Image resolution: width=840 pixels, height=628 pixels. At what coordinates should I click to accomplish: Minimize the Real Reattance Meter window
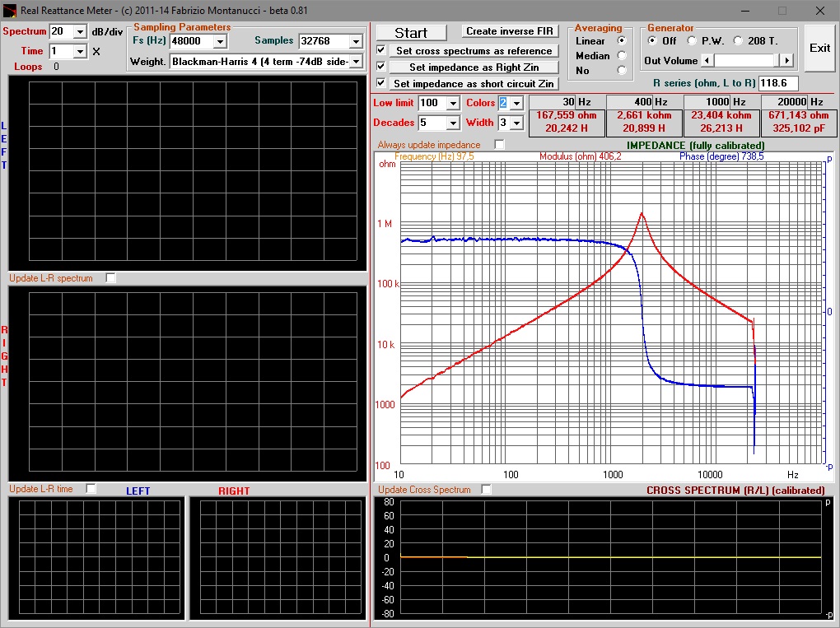pyautogui.click(x=745, y=10)
